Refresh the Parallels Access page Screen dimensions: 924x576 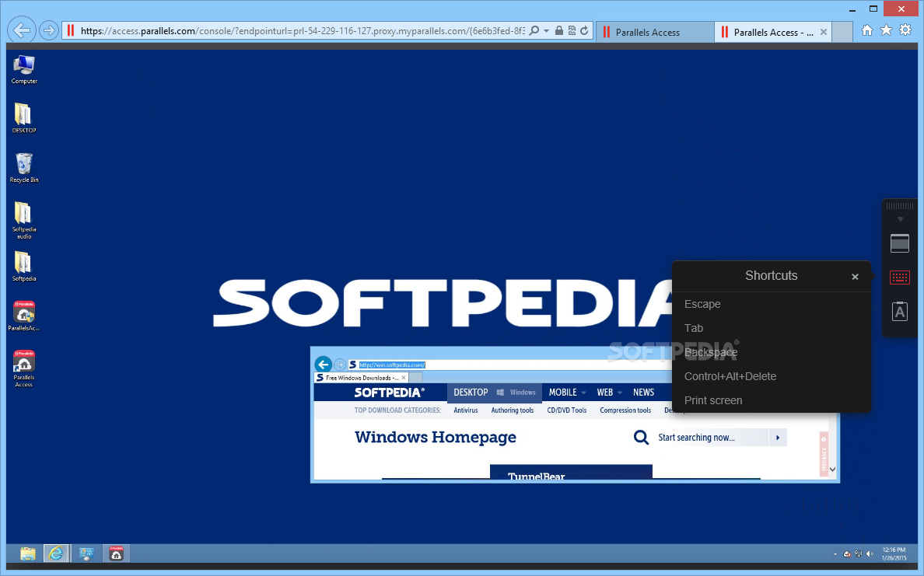pyautogui.click(x=584, y=30)
